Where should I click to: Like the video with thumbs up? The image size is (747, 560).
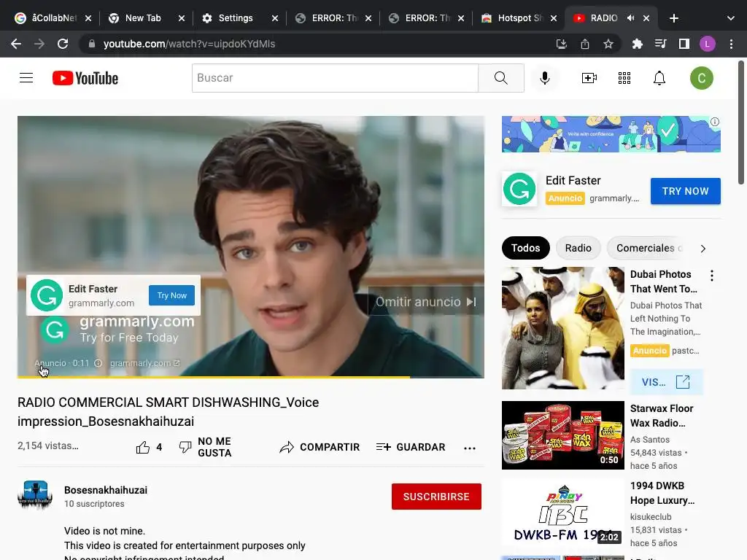[142, 447]
